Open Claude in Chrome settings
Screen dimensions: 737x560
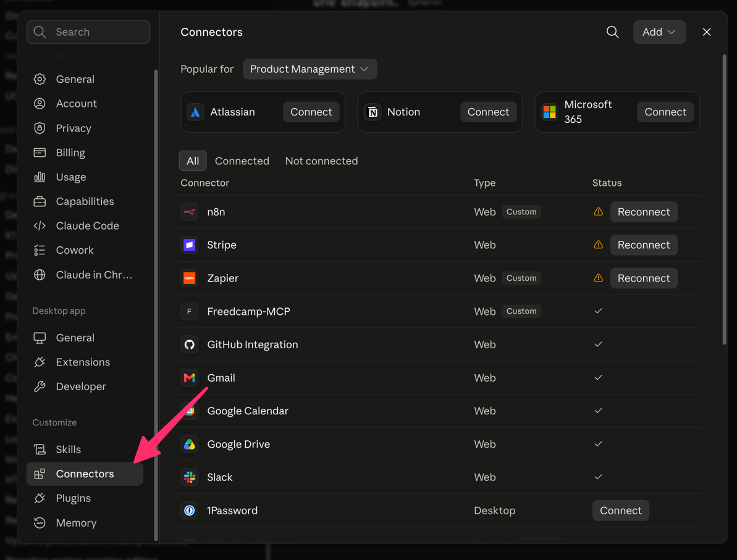[85, 275]
